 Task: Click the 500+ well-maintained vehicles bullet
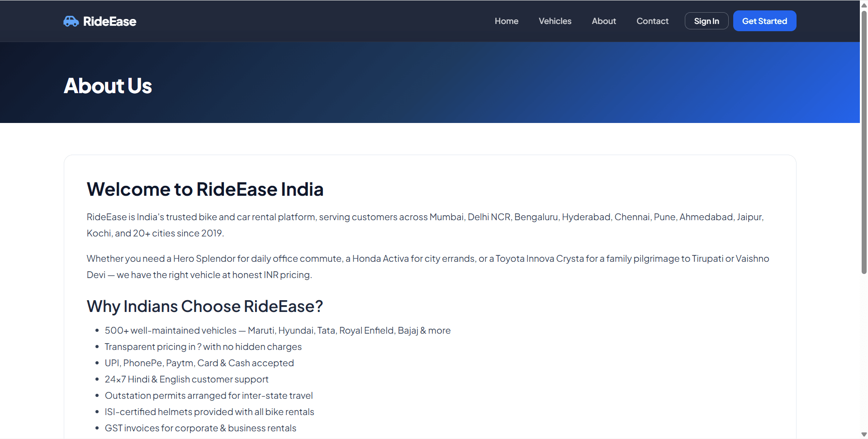coord(277,330)
